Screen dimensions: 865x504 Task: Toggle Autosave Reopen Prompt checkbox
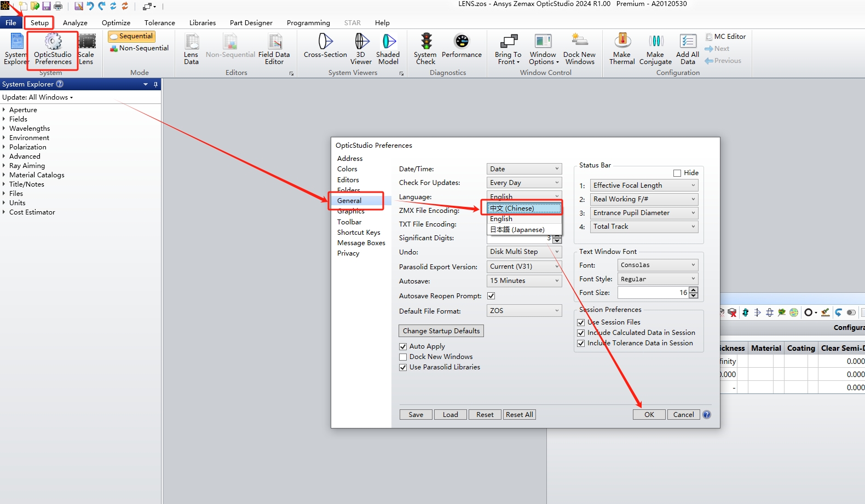click(x=491, y=296)
